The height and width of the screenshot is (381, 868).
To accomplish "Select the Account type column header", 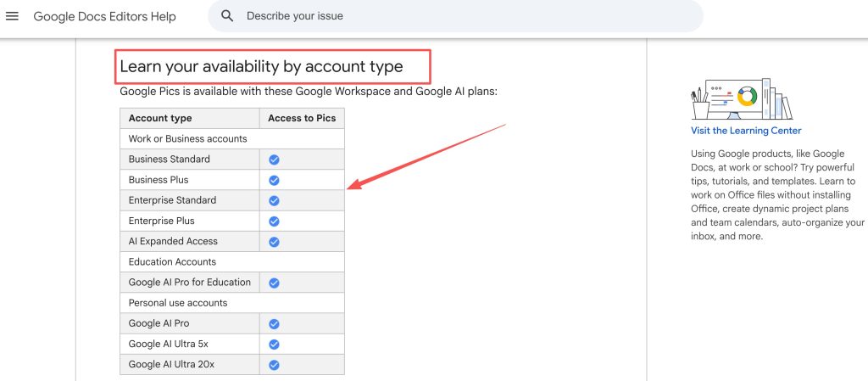I will [190, 118].
